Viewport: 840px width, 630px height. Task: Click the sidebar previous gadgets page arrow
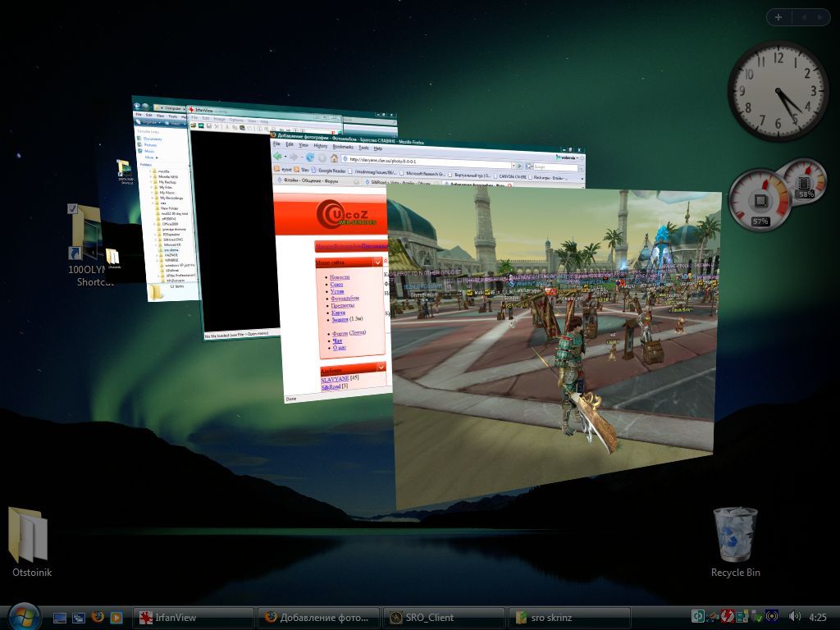click(x=804, y=17)
